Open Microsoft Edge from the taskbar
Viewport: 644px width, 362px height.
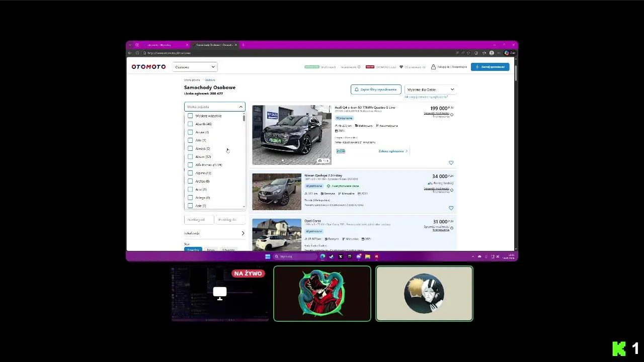click(323, 256)
